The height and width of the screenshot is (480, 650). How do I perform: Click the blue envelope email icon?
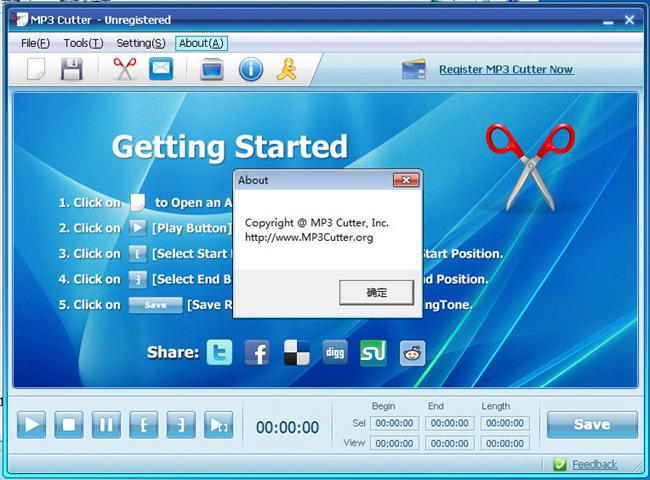click(161, 69)
